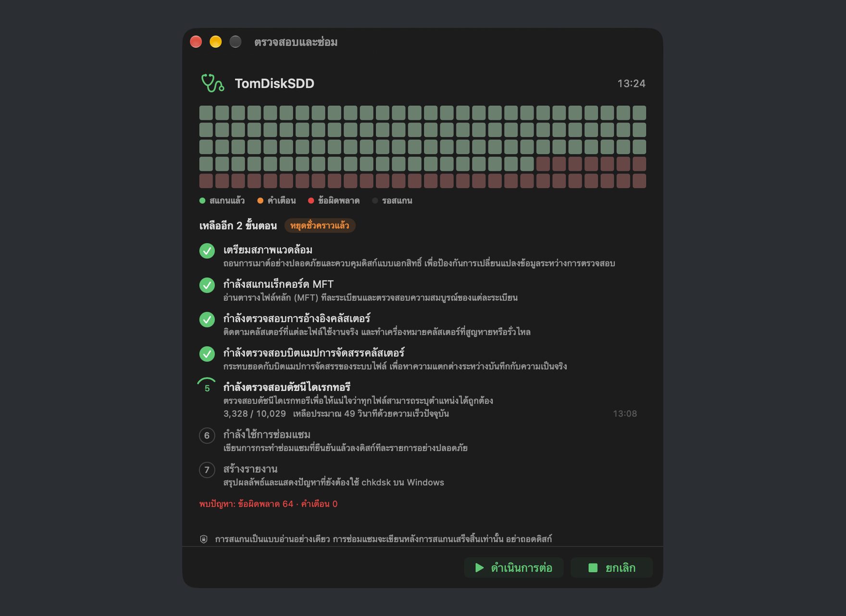The image size is (846, 616).
Task: Click the เหลือประมาณ 49 วินาที estimate text
Action: [371, 414]
